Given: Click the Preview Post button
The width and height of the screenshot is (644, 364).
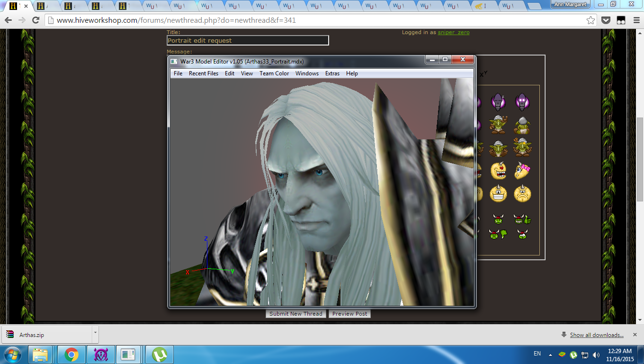Looking at the screenshot, I should tap(349, 314).
